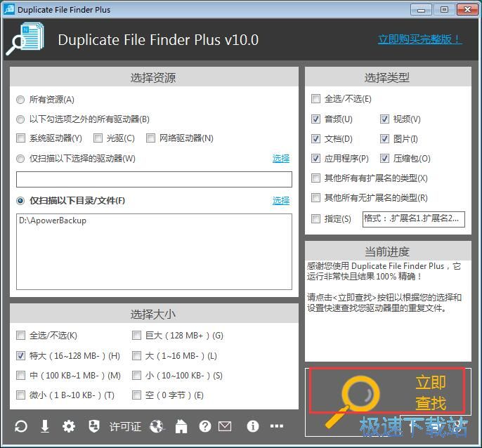Screen dimensions: 482x448
Task: Click the home page house icon
Action: coord(181,426)
